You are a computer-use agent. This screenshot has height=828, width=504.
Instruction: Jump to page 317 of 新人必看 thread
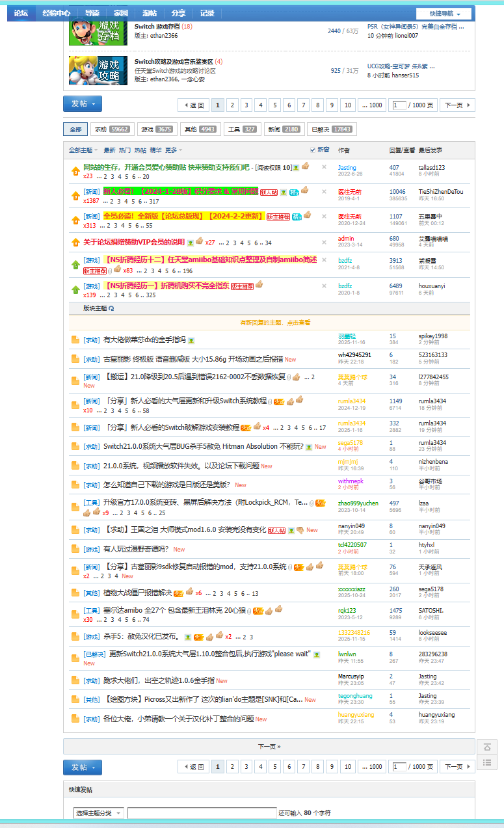[x=154, y=201]
